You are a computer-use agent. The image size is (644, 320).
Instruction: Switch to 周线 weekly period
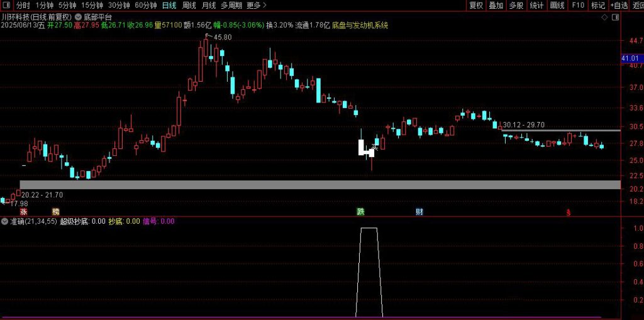click(x=189, y=6)
